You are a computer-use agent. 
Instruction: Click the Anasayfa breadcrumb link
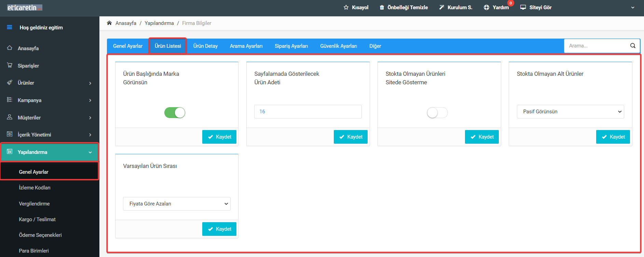click(126, 23)
